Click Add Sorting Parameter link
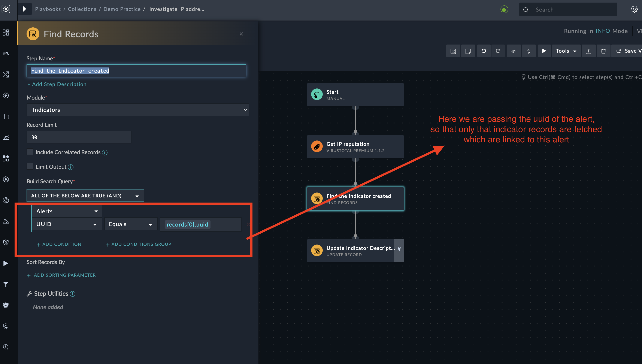This screenshot has height=364, width=642. (x=61, y=275)
